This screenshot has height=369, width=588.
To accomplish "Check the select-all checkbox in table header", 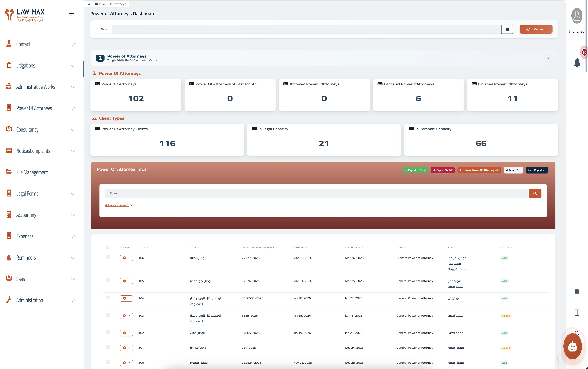I will [108, 247].
